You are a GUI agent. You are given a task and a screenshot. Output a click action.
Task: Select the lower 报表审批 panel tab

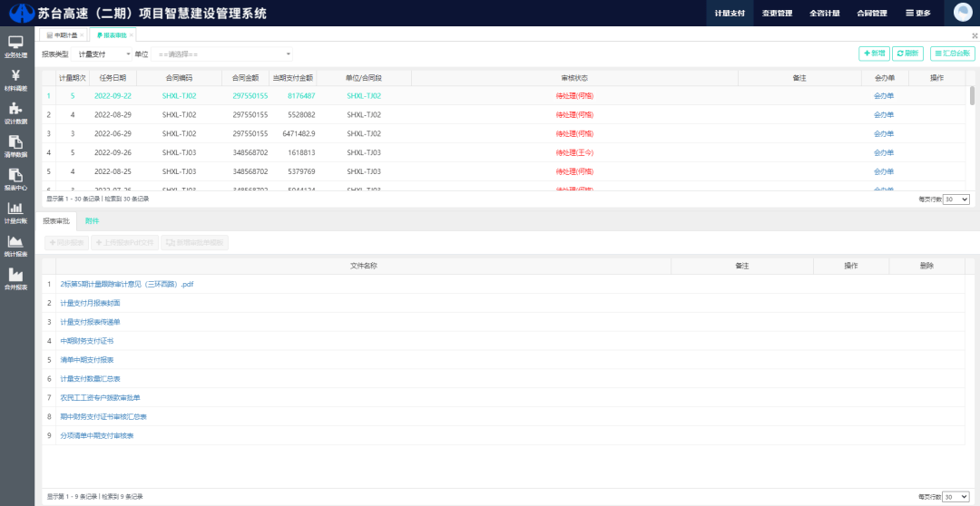pyautogui.click(x=56, y=221)
